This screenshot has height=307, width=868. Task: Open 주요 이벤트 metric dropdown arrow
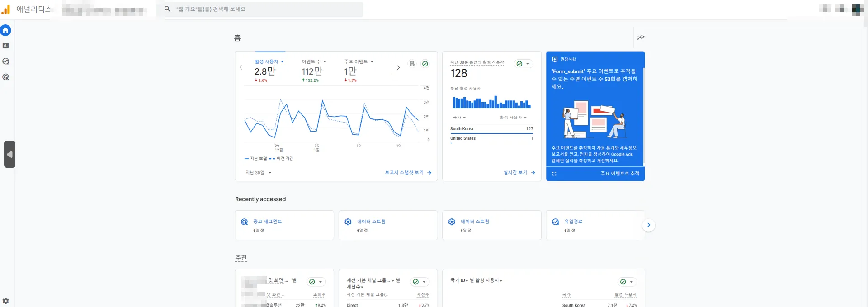coord(372,61)
